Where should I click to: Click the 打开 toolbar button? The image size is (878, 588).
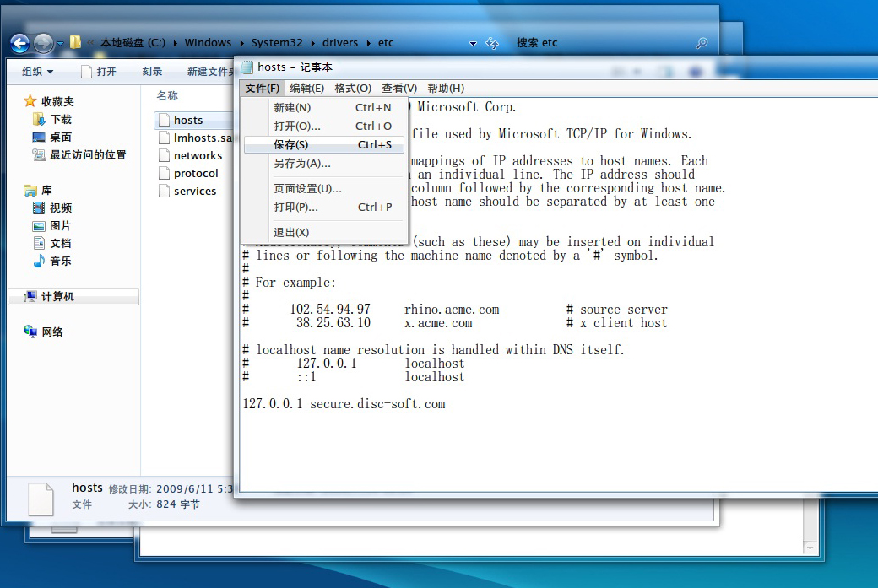coord(99,72)
